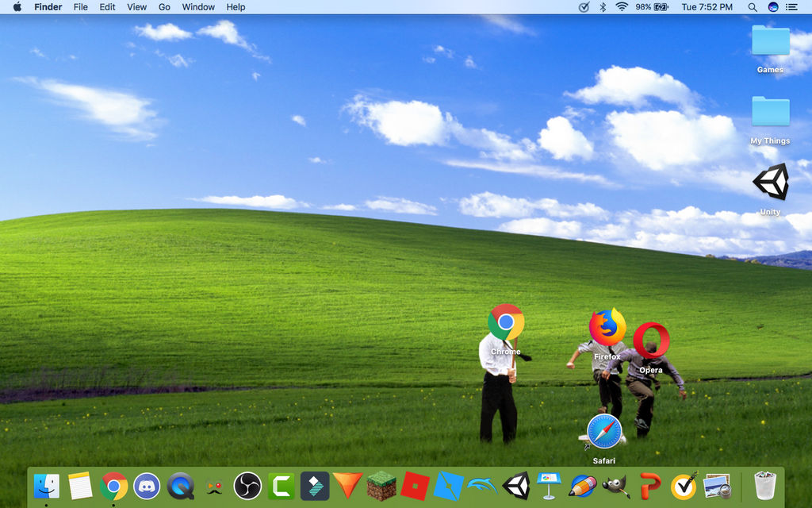Image resolution: width=812 pixels, height=508 pixels.
Task: Click the Norton checkmark menu bar icon
Action: click(x=584, y=6)
